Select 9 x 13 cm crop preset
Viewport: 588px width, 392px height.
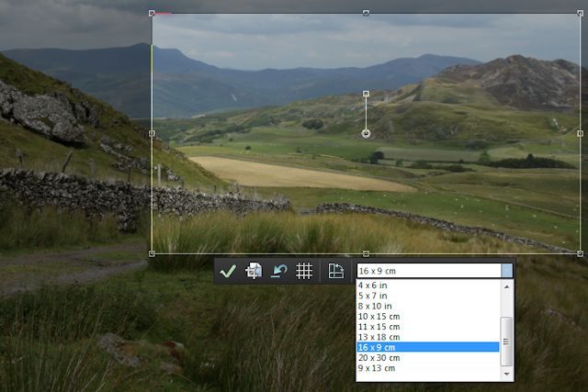[377, 368]
